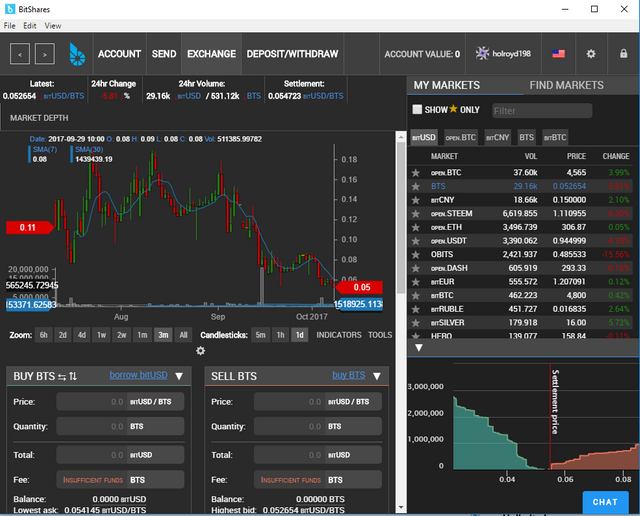Image resolution: width=640 pixels, height=516 pixels.
Task: Go to the ACCOUNT page
Action: (119, 54)
